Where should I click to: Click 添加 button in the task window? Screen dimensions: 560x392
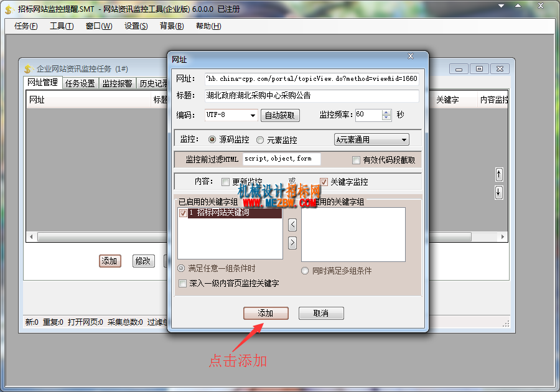click(x=110, y=261)
